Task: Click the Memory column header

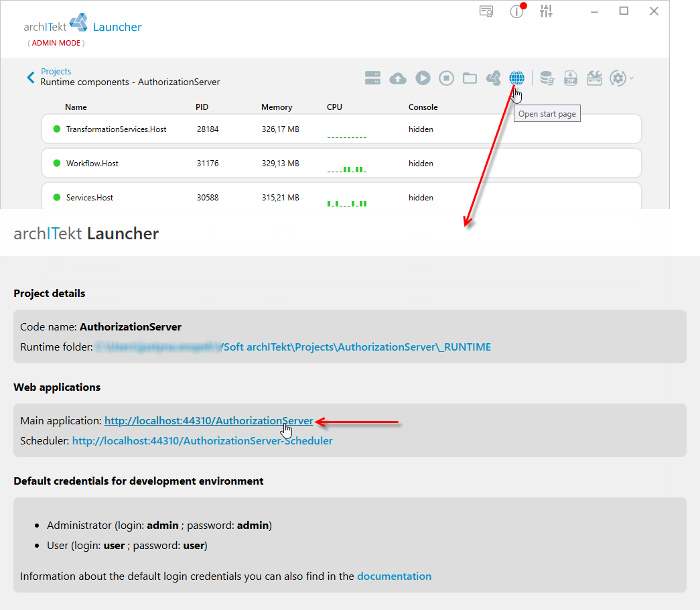Action: (x=277, y=107)
